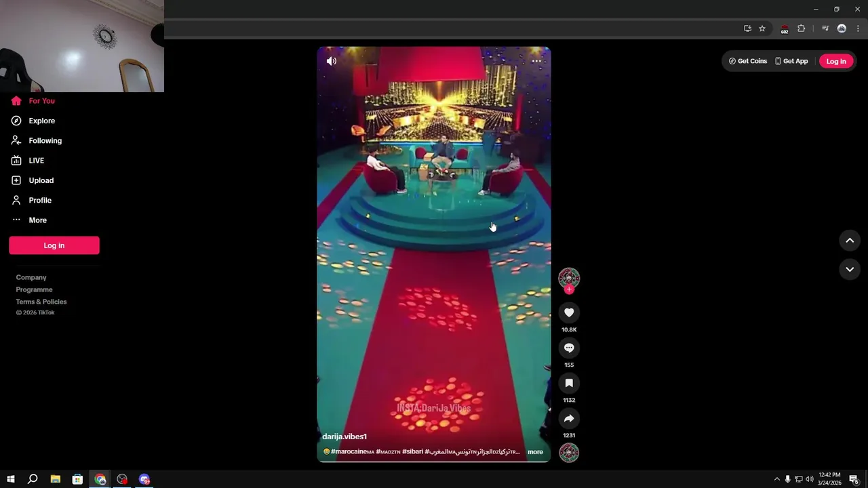The image size is (868, 488).
Task: Open the creator's profile avatar beside the video
Action: pos(569,278)
